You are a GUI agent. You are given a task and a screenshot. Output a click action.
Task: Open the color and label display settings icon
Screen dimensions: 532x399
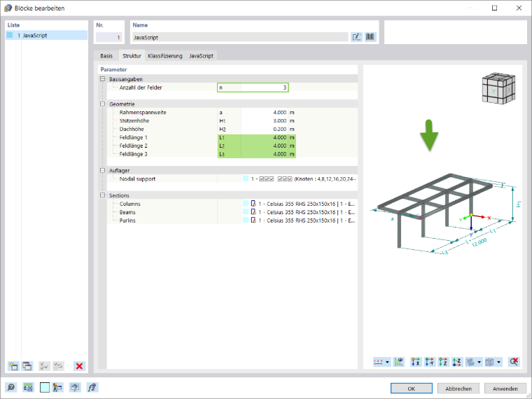click(58, 387)
